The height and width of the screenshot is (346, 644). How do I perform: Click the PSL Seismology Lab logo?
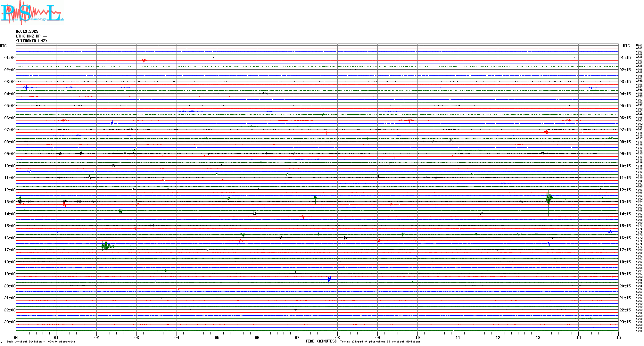coord(32,13)
